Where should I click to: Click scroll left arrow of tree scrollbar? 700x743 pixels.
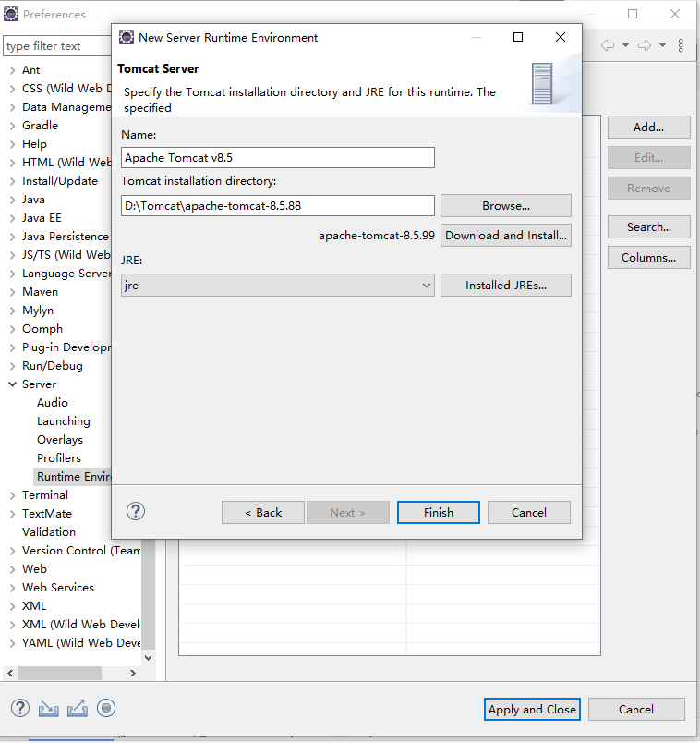10,673
